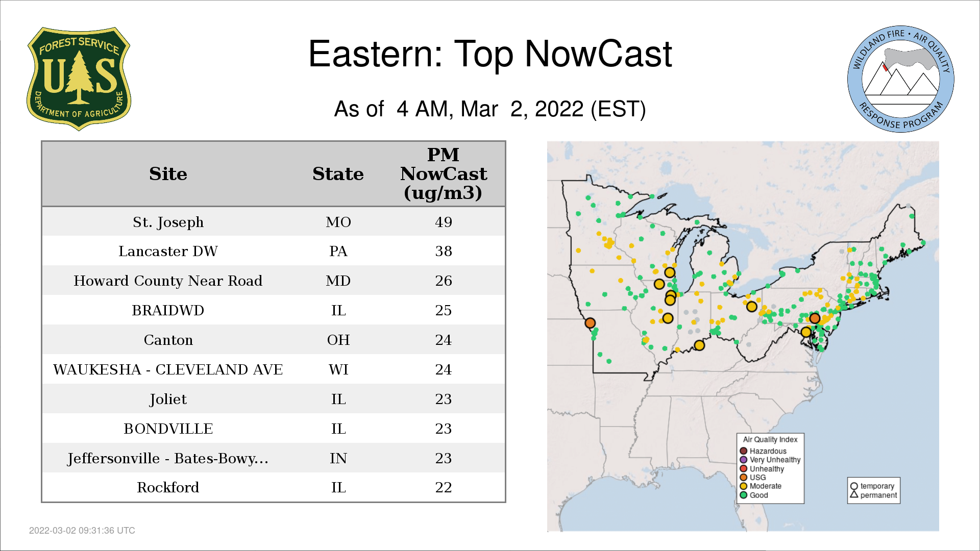This screenshot has width=980, height=551.
Task: Click the Eastern: Top NowCast title
Action: 490,54
